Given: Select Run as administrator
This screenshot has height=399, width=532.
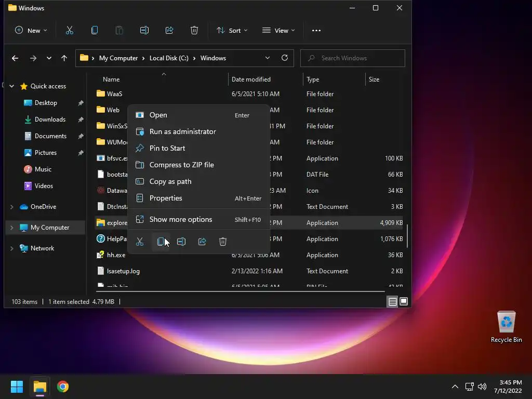Looking at the screenshot, I should pyautogui.click(x=198, y=131).
